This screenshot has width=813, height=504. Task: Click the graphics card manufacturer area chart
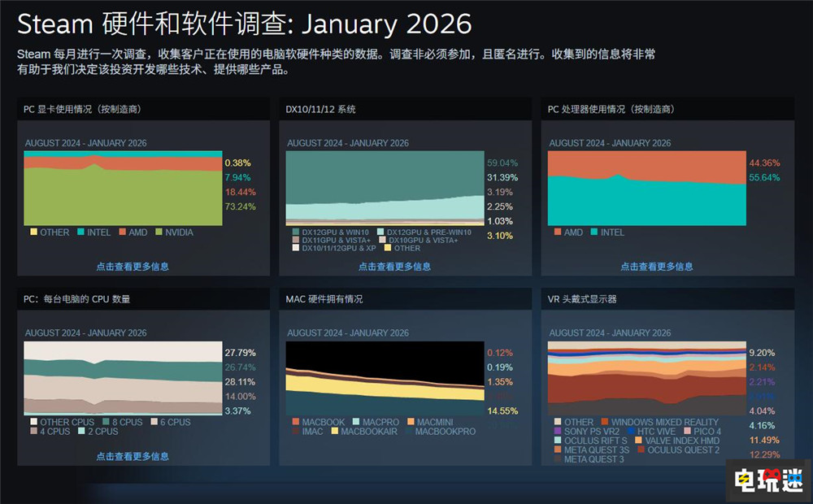[x=123, y=189]
